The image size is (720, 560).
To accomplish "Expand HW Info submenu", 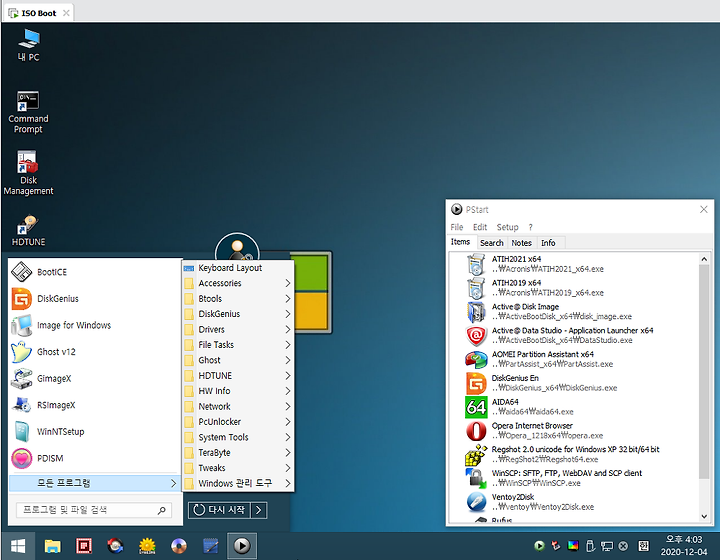I will click(x=238, y=391).
